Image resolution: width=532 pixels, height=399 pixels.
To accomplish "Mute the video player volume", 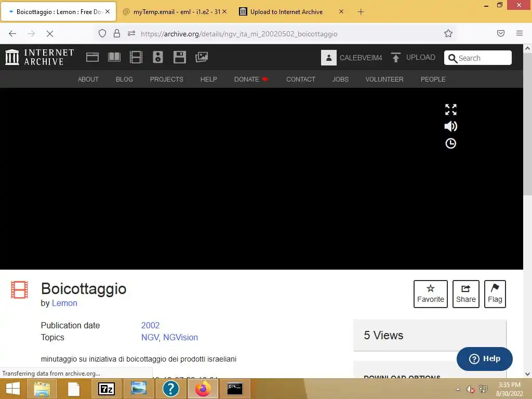I will pyautogui.click(x=450, y=126).
